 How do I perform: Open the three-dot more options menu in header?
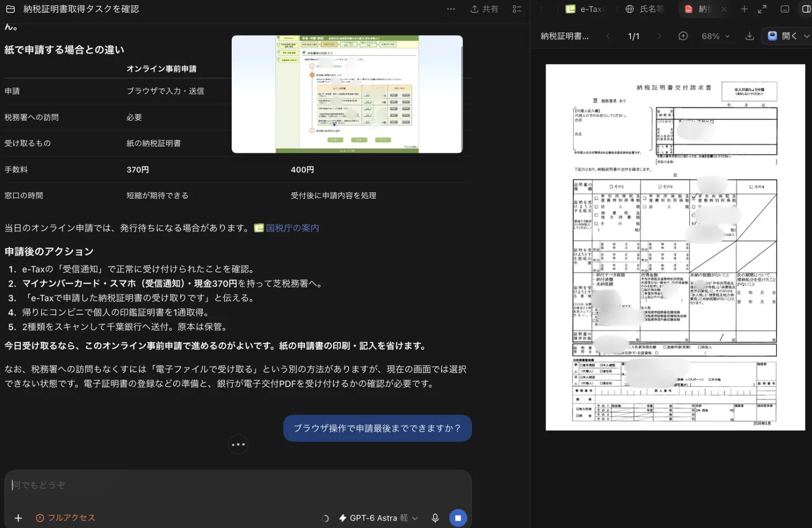pyautogui.click(x=451, y=9)
